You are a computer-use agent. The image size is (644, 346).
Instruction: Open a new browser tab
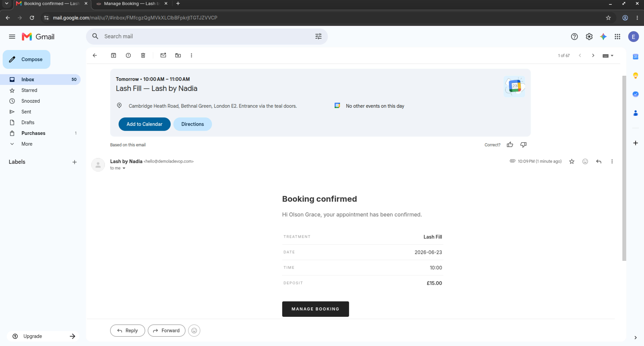click(x=178, y=4)
